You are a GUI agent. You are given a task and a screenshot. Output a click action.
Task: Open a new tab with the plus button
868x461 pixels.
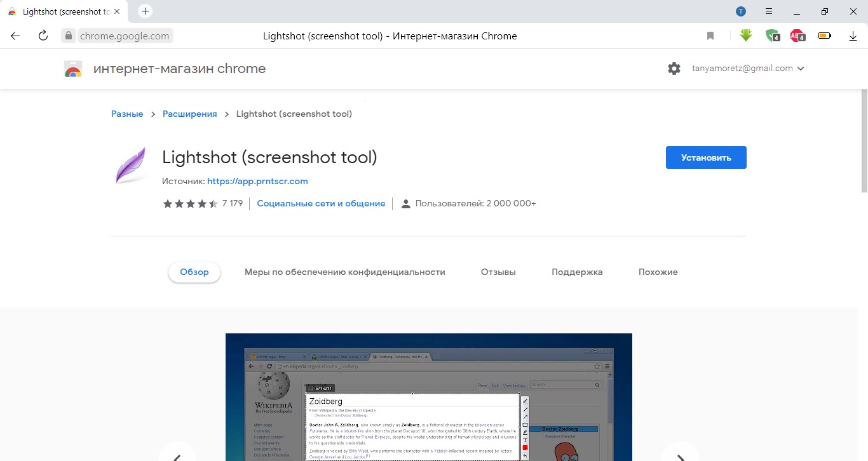(146, 11)
